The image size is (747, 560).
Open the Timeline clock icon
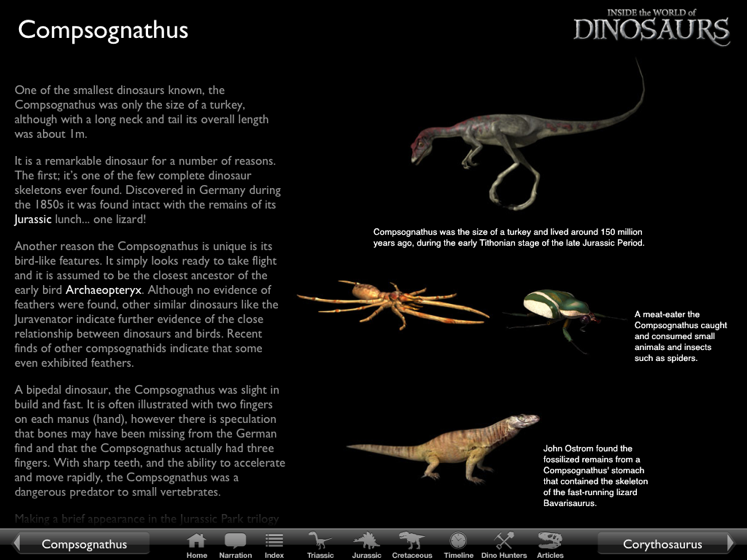[458, 545]
